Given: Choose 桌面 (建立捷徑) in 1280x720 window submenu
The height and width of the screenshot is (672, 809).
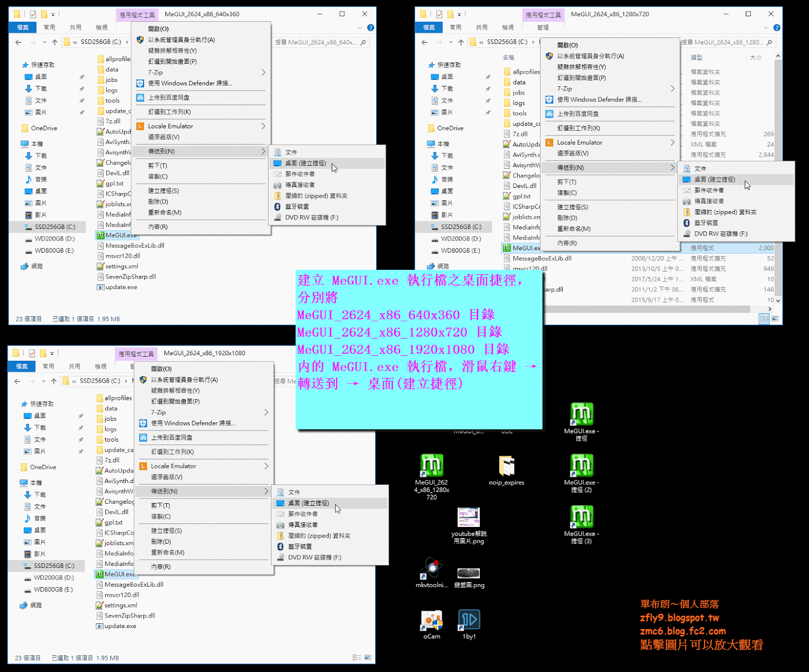Looking at the screenshot, I should point(737,179).
